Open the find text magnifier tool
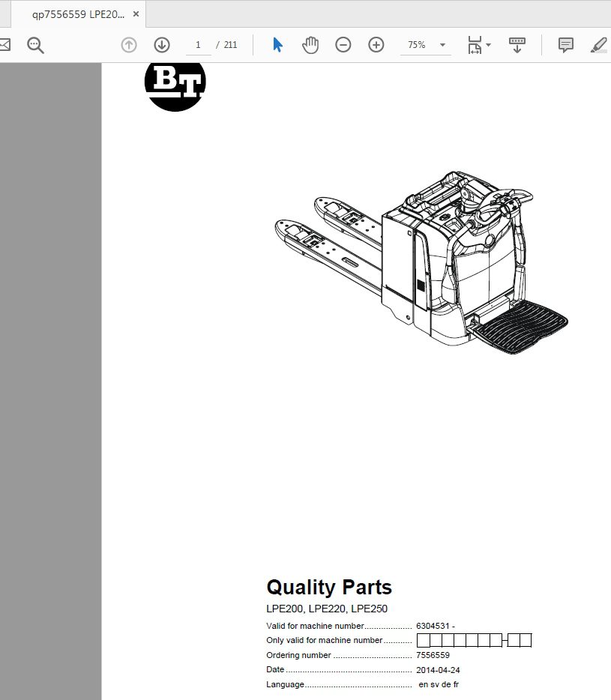Viewport: 611px width, 700px height. tap(35, 45)
